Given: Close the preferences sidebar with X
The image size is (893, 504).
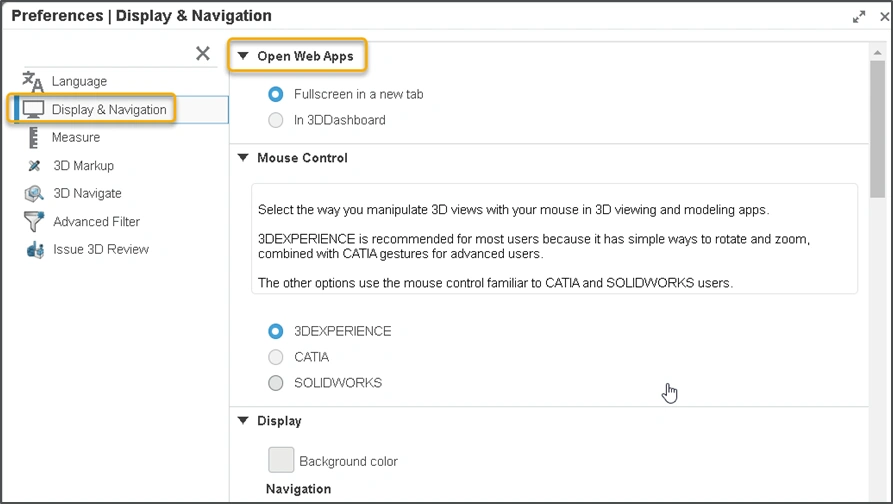Looking at the screenshot, I should point(203,53).
